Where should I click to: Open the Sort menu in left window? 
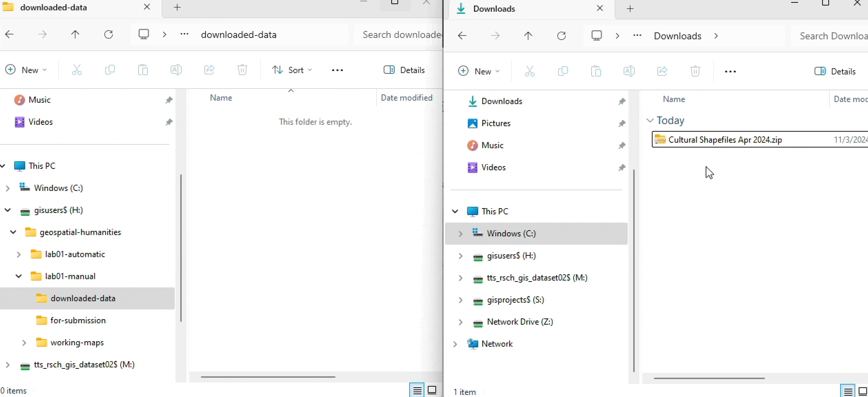click(x=292, y=70)
